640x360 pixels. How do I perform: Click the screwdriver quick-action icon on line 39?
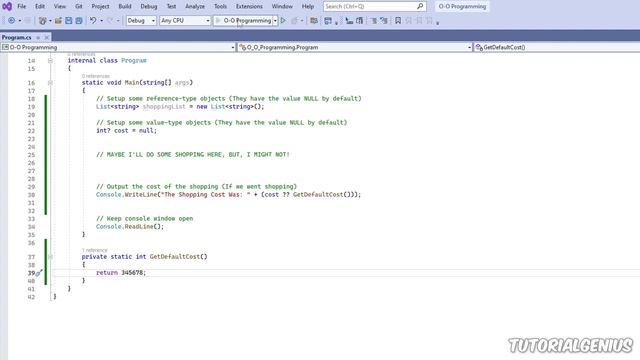pos(39,273)
